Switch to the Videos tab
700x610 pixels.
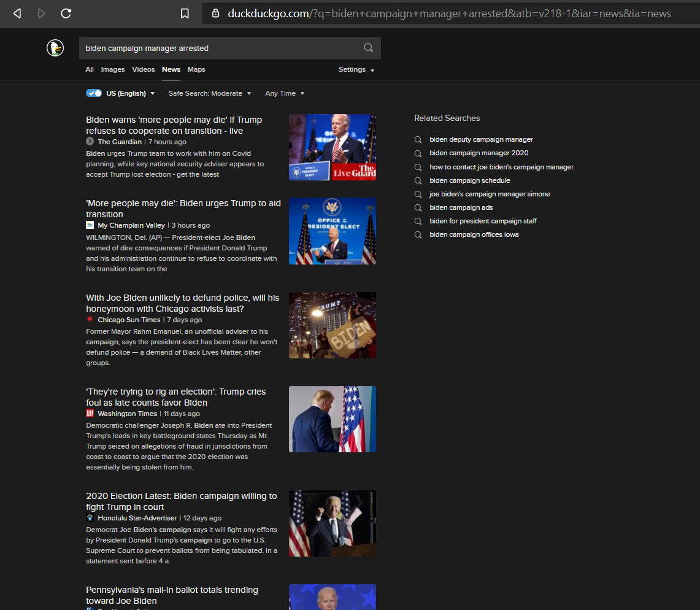(144, 70)
